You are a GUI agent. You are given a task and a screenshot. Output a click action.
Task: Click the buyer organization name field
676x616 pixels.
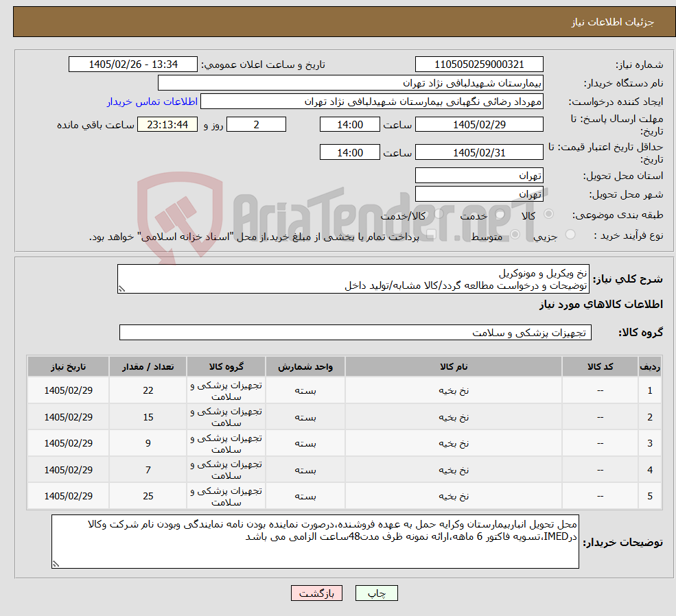coord(351,83)
